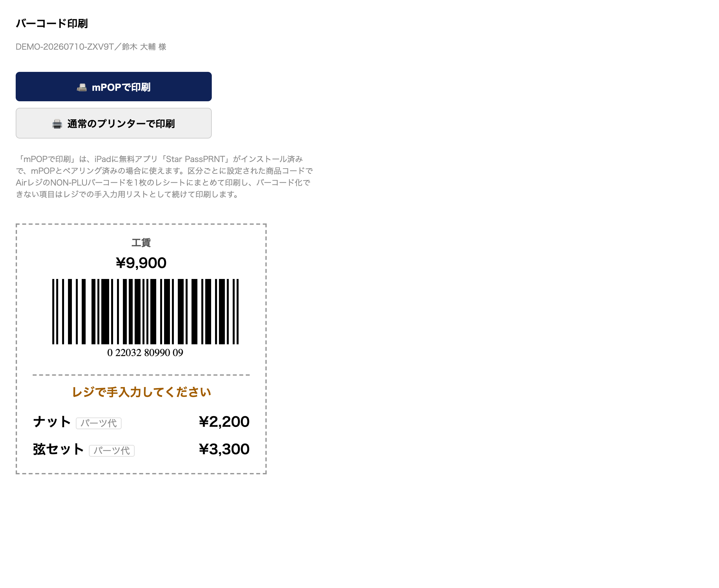
Task: Click the 工賃 barcode image
Action: 145,312
